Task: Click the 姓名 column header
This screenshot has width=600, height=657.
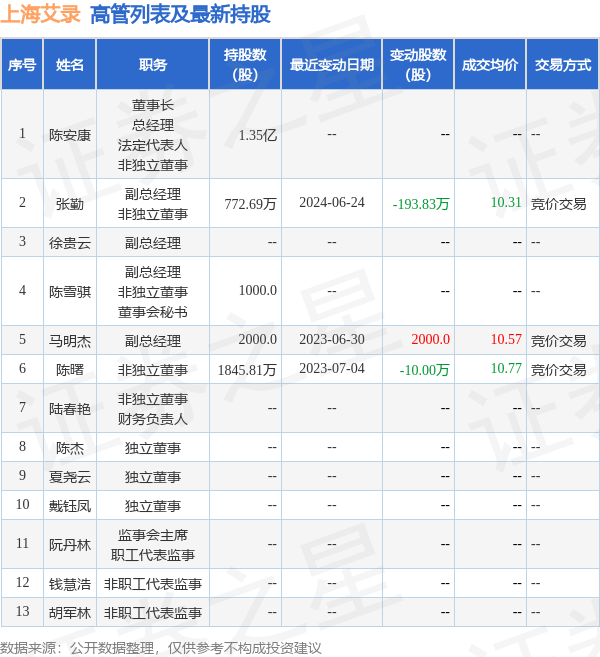Action: (x=70, y=65)
